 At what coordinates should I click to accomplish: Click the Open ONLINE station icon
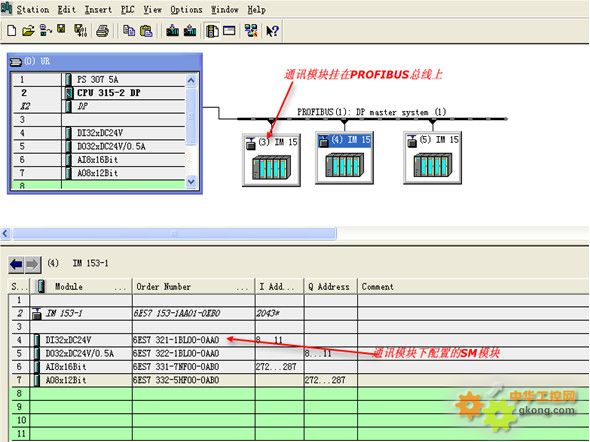(46, 30)
